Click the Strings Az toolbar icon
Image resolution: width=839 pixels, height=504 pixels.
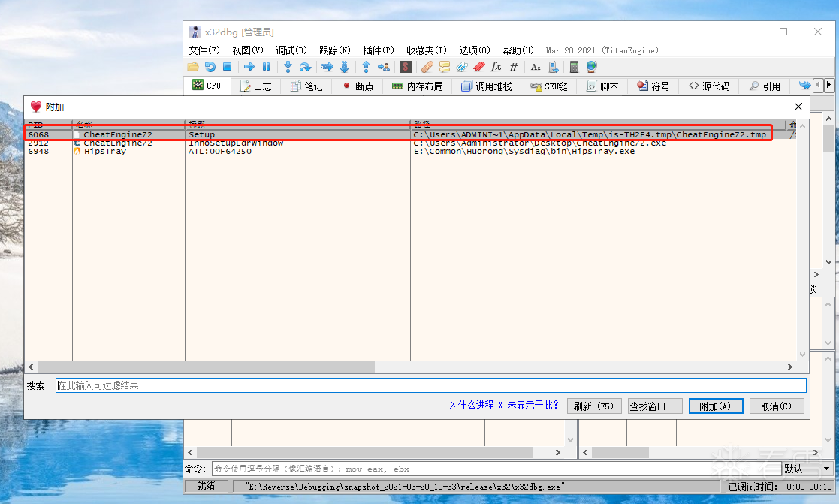(536, 67)
